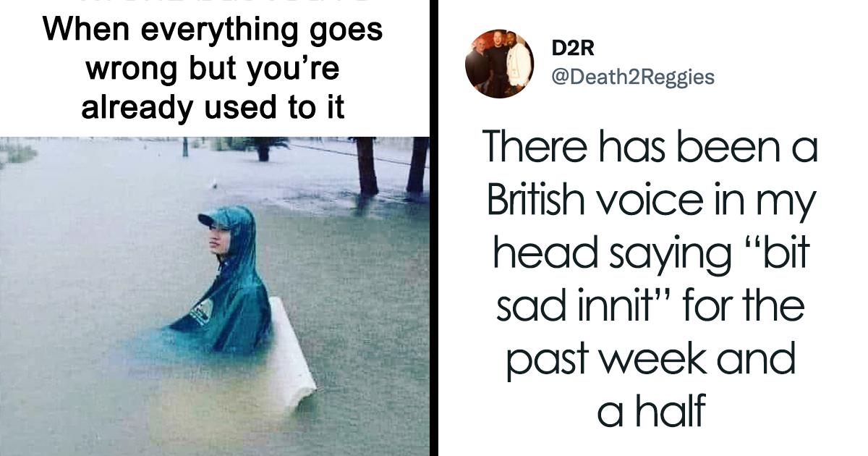The height and width of the screenshot is (456, 868).
Task: Click the palm tree in the flooded background
Action: click(x=261, y=148)
